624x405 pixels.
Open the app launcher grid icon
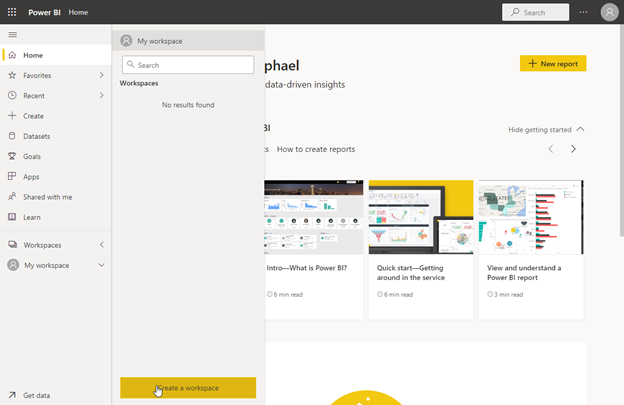[12, 12]
